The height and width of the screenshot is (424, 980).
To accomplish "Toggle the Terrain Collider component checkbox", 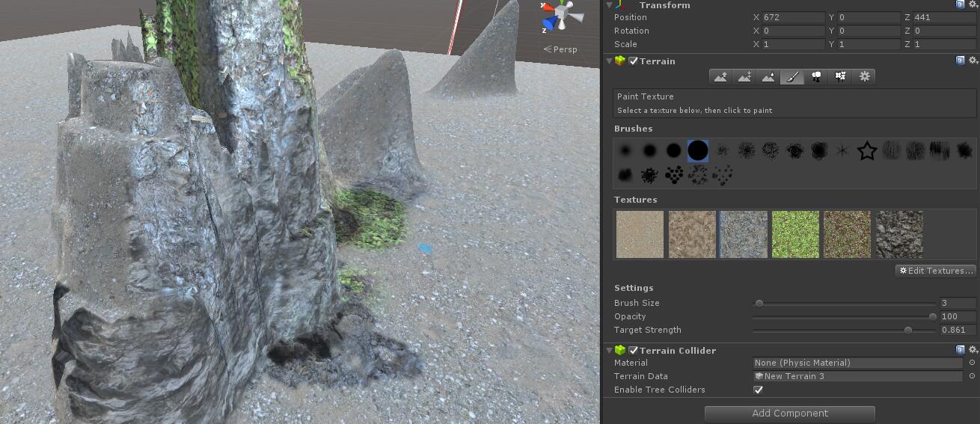I will [634, 351].
